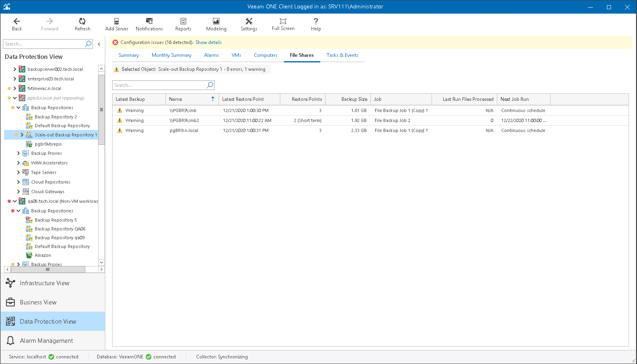Select Backup Repository 2 in tree
The height and width of the screenshot is (364, 637).
(x=56, y=117)
